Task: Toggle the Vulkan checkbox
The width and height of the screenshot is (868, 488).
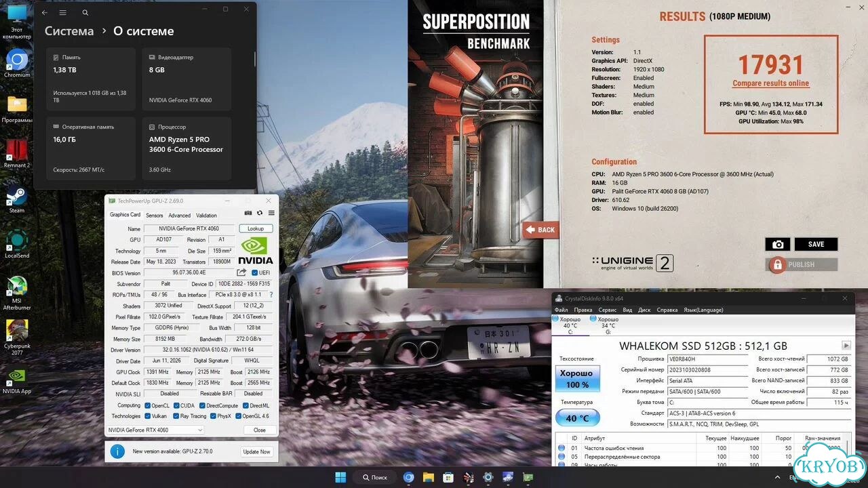Action: coord(147,416)
